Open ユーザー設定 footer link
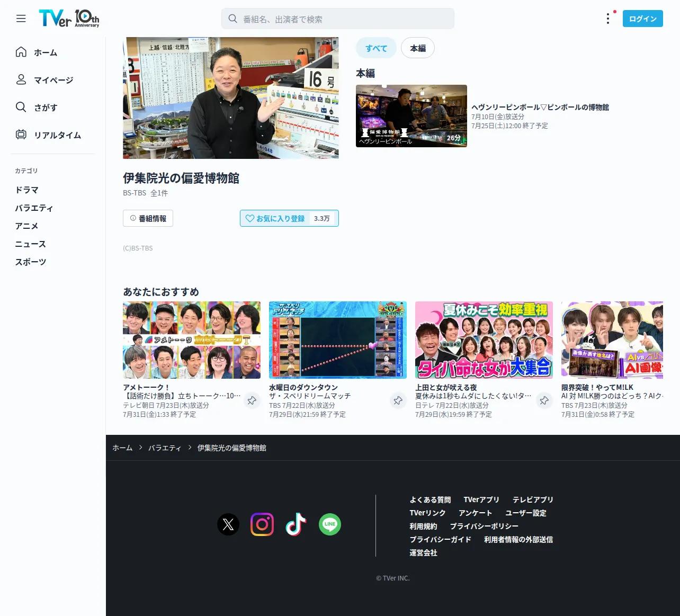This screenshot has height=616, width=680. click(x=526, y=513)
